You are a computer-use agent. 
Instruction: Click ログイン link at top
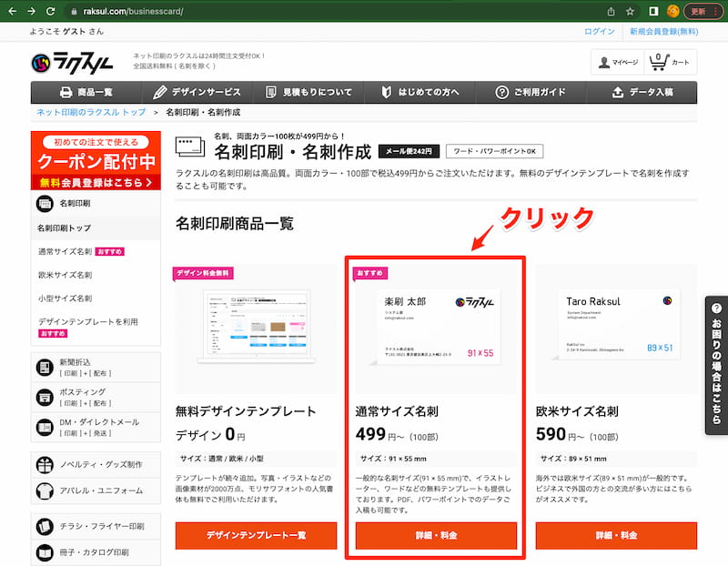tap(599, 31)
